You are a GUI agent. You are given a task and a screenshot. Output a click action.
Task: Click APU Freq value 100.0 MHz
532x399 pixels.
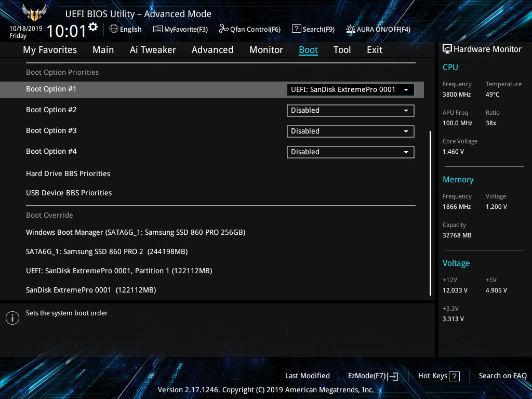(457, 123)
